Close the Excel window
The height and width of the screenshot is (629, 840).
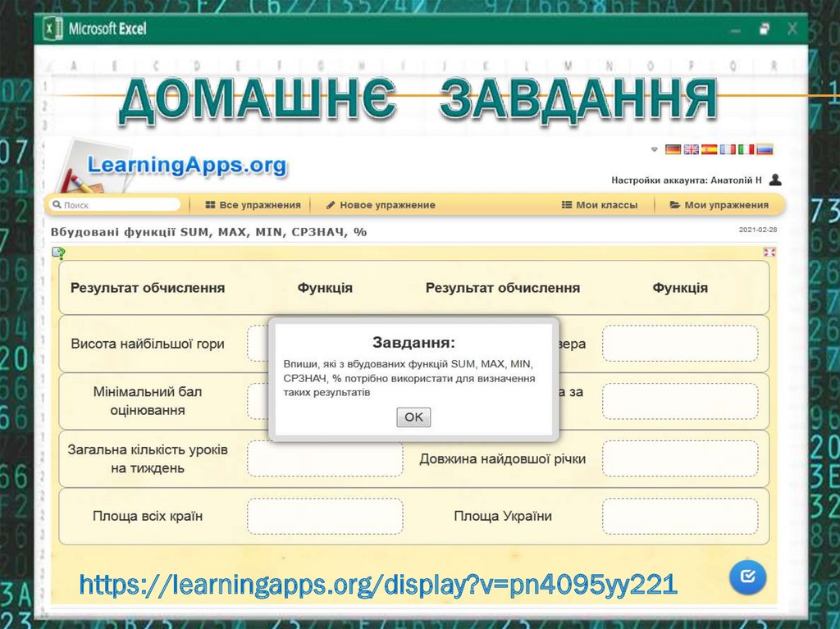click(x=792, y=29)
